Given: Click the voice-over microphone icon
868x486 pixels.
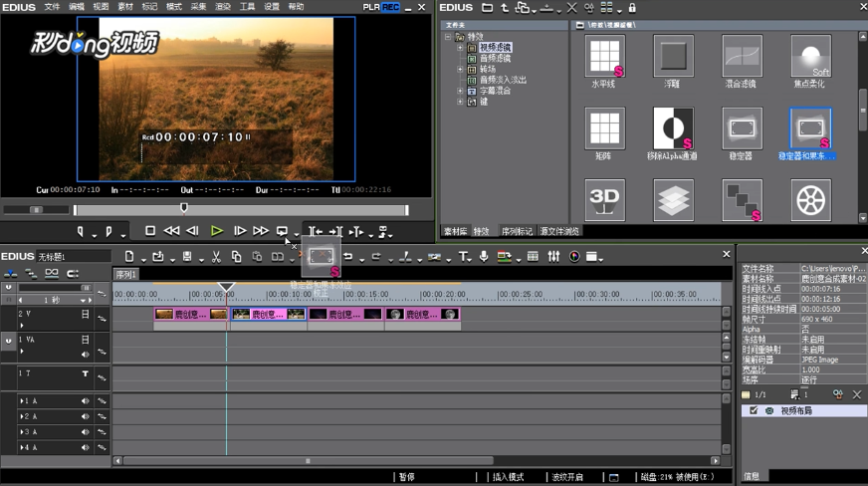Looking at the screenshot, I should pyautogui.click(x=483, y=256).
